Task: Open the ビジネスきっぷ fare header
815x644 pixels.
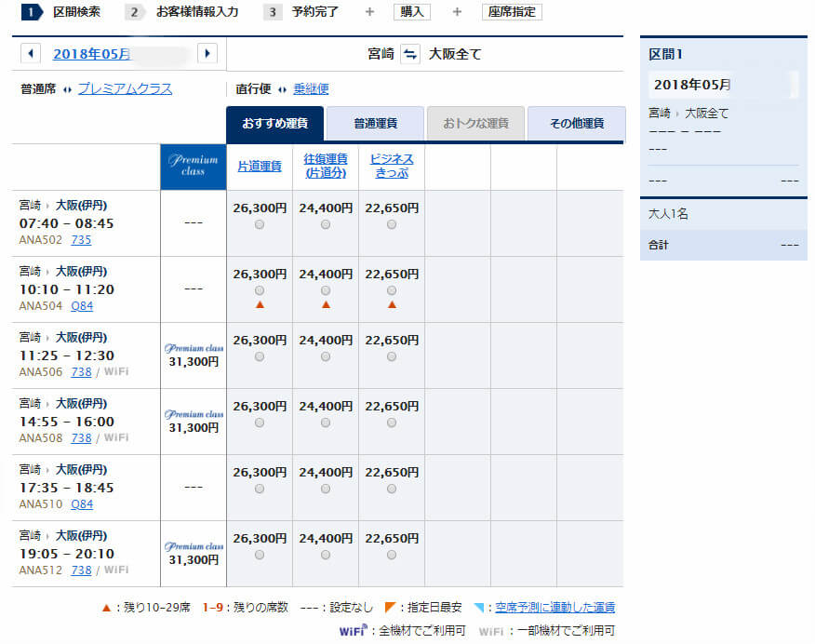Action: pos(392,167)
